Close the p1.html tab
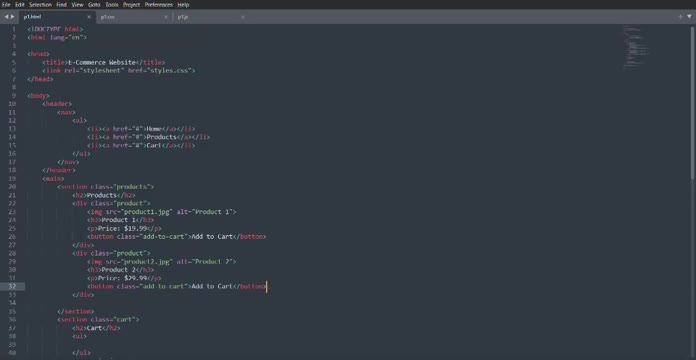 [89, 17]
